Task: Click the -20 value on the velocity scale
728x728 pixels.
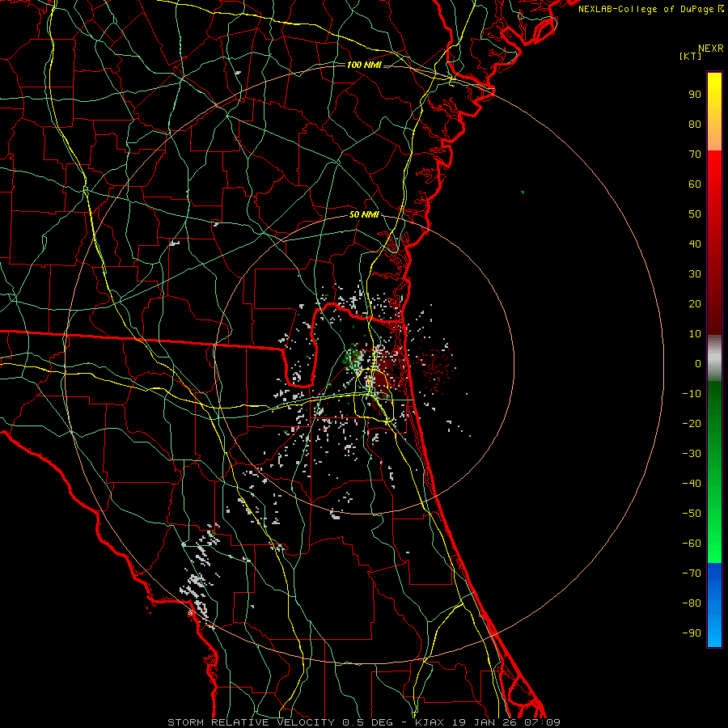Action: tap(692, 423)
